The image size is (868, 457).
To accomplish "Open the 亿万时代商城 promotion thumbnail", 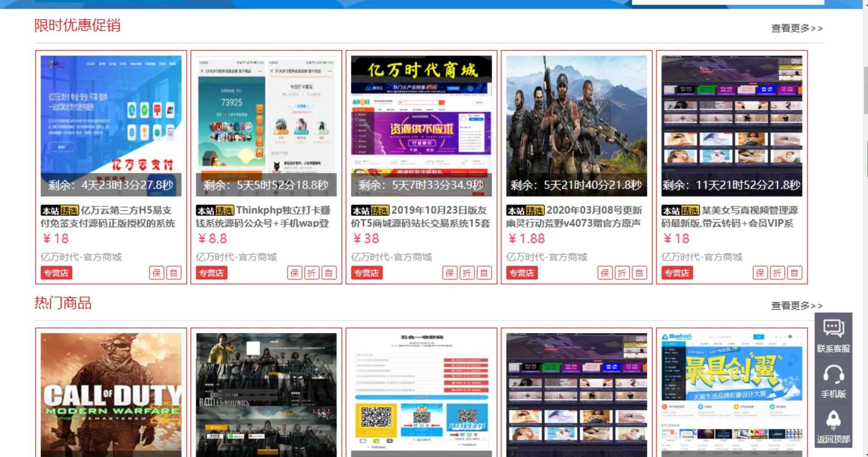I will coord(421,124).
